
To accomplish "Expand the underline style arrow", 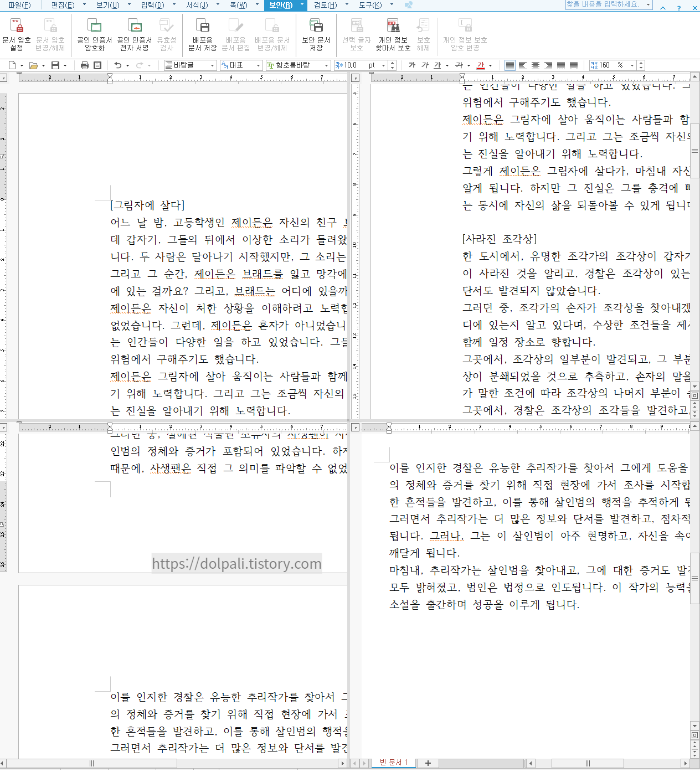I will click(447, 65).
